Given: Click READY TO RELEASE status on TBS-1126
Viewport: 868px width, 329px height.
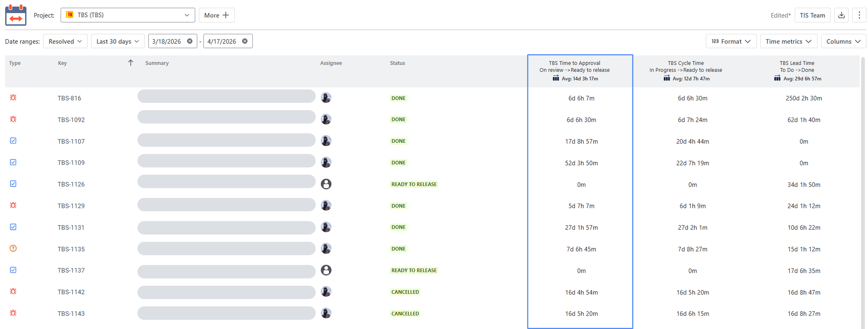Looking at the screenshot, I should 414,184.
